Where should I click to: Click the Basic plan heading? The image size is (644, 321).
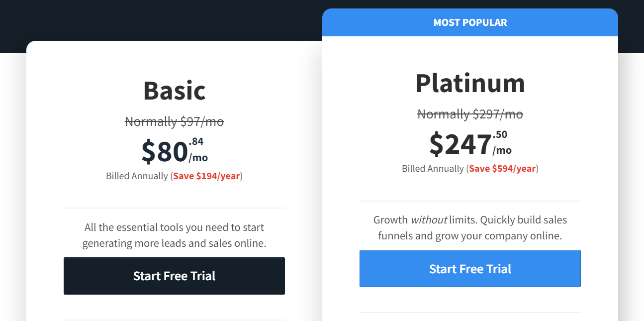tap(174, 90)
